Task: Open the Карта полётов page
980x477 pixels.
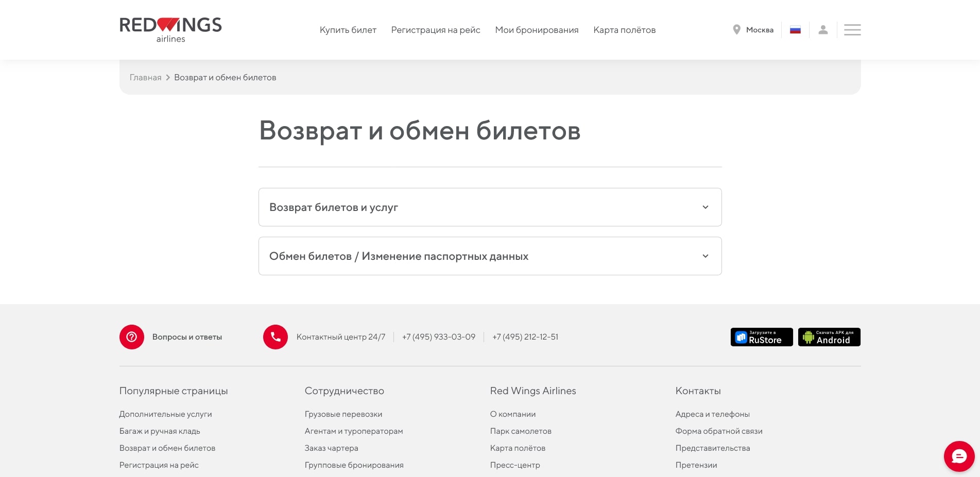Action: pyautogui.click(x=624, y=29)
